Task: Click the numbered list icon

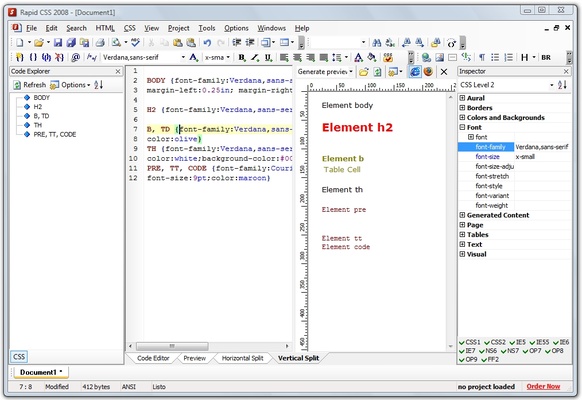Action: pyautogui.click(x=509, y=57)
